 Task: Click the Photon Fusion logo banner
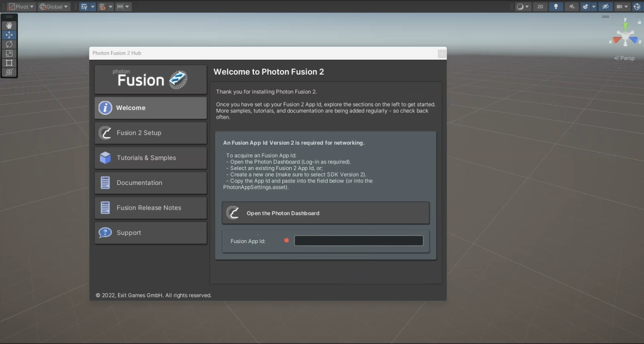point(150,79)
